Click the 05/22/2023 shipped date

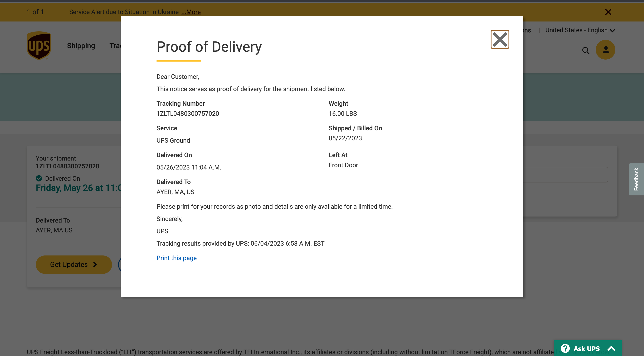pos(345,138)
